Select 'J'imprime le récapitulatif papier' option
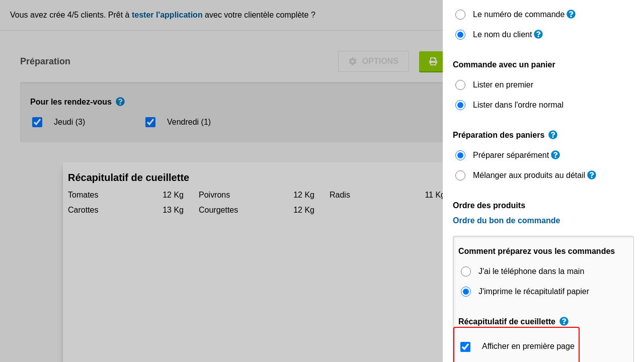This screenshot has width=644, height=362. (466, 292)
